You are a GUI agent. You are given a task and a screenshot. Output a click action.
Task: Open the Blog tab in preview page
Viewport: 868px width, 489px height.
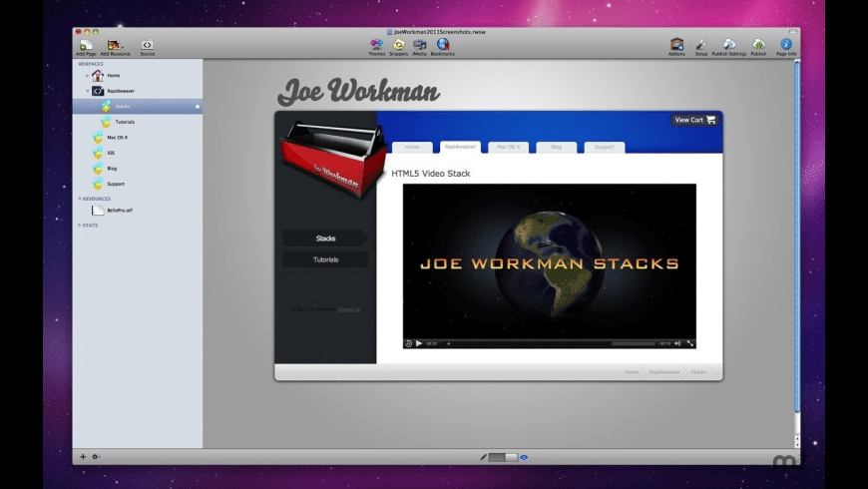point(557,147)
